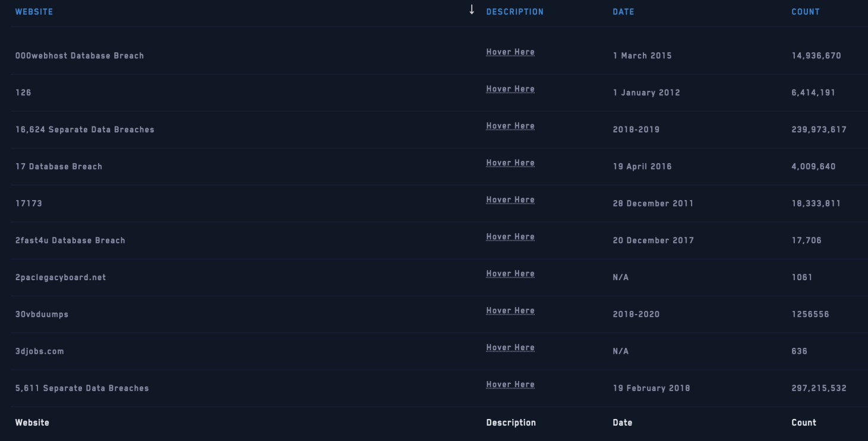The height and width of the screenshot is (441, 868).
Task: Click Hover Here for 17 Database Breach
Action: 510,163
